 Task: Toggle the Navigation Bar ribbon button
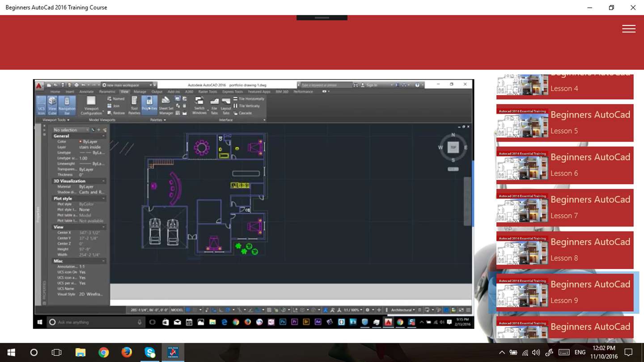67,106
